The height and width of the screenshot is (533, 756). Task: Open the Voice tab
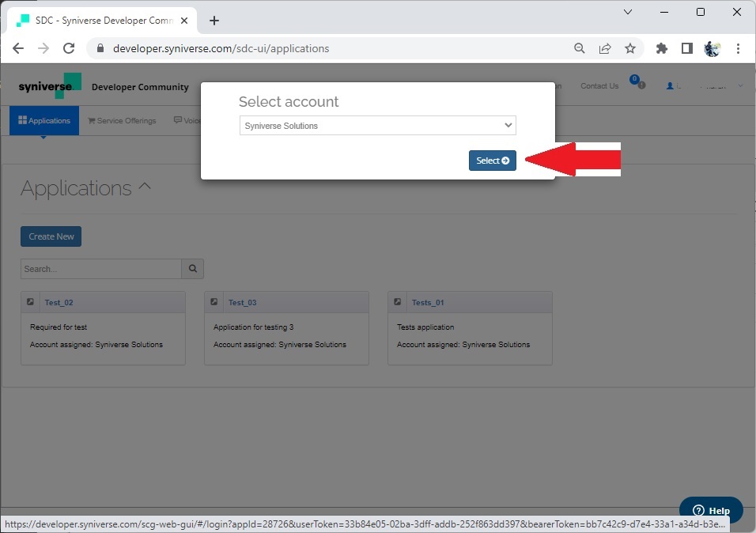[187, 120]
